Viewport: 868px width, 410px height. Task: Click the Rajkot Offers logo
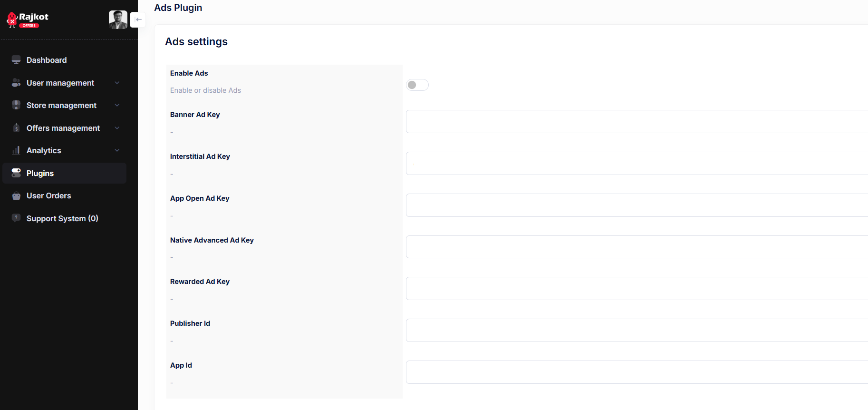(x=28, y=20)
